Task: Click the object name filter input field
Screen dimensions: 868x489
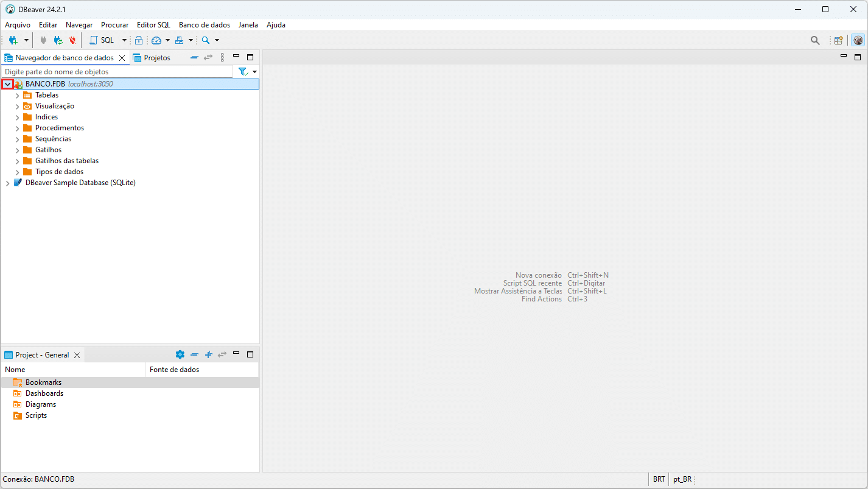Action: (x=116, y=72)
